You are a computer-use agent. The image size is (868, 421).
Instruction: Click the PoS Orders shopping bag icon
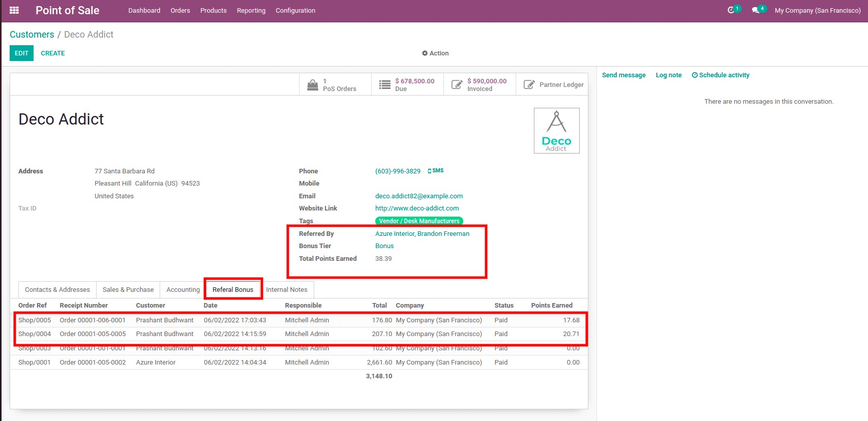(313, 85)
